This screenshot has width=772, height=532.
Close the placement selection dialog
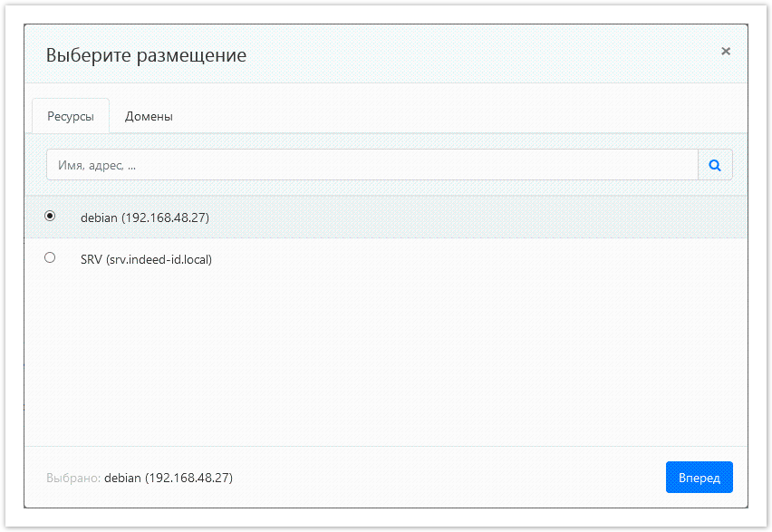pyautogui.click(x=725, y=52)
